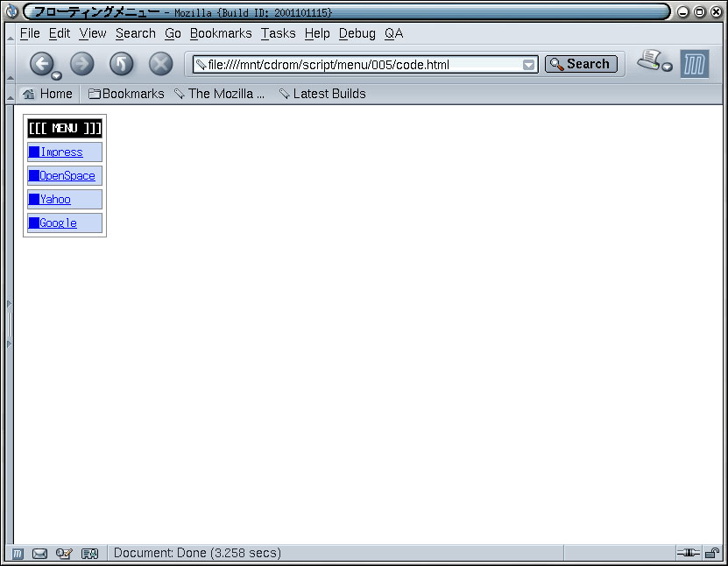Open Mail from status bar envelope icon

pos(40,554)
